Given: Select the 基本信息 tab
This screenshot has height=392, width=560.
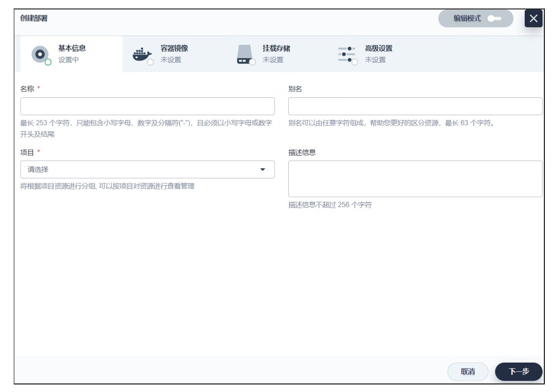Looking at the screenshot, I should (x=72, y=49).
